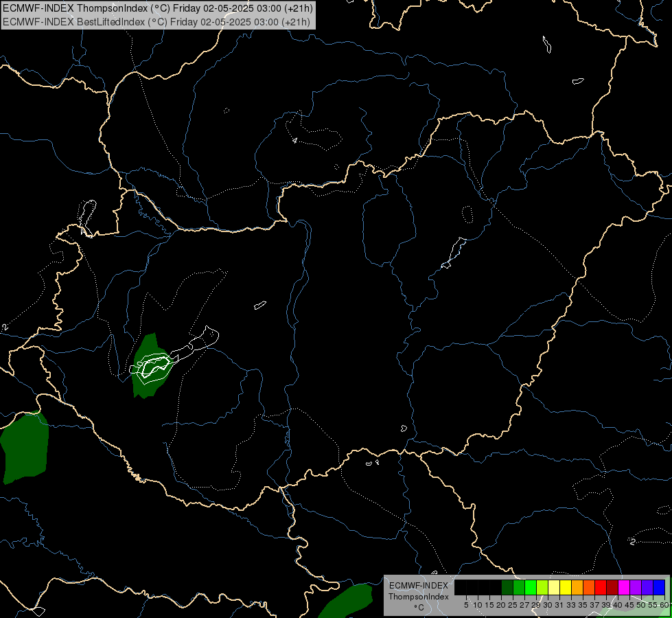The height and width of the screenshot is (618, 672).
Task: Pick the pure yellow 31–33 legend swatch
Action: 566,588
